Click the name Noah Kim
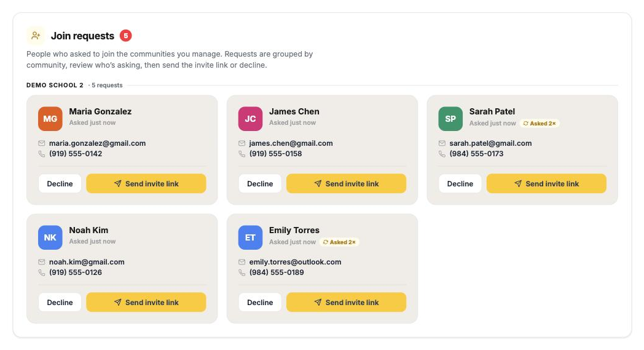 88,230
